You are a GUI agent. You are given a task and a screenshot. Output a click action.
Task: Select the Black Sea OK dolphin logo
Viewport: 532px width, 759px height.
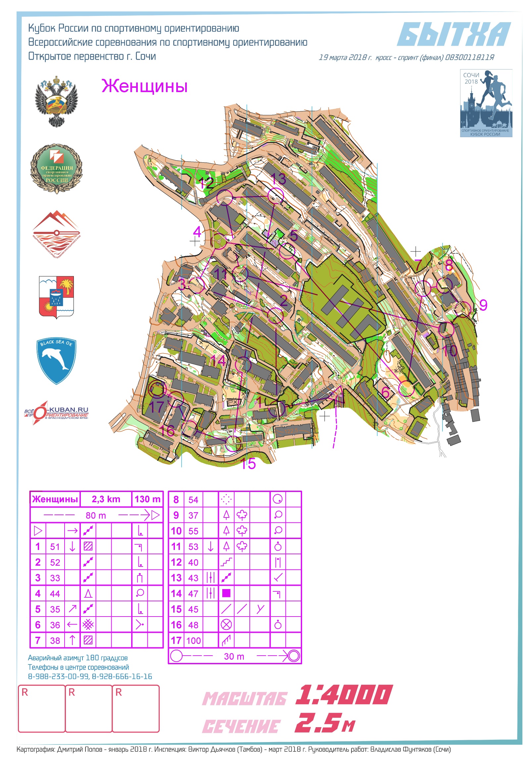(x=56, y=361)
